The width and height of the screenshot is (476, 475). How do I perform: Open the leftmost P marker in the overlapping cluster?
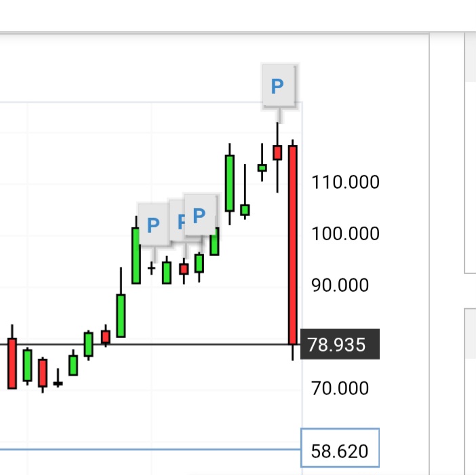pos(153,225)
